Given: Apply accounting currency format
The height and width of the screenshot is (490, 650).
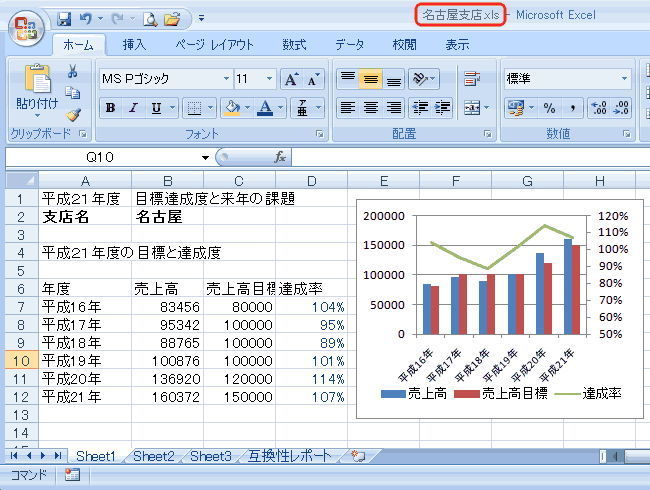Looking at the screenshot, I should click(516, 109).
